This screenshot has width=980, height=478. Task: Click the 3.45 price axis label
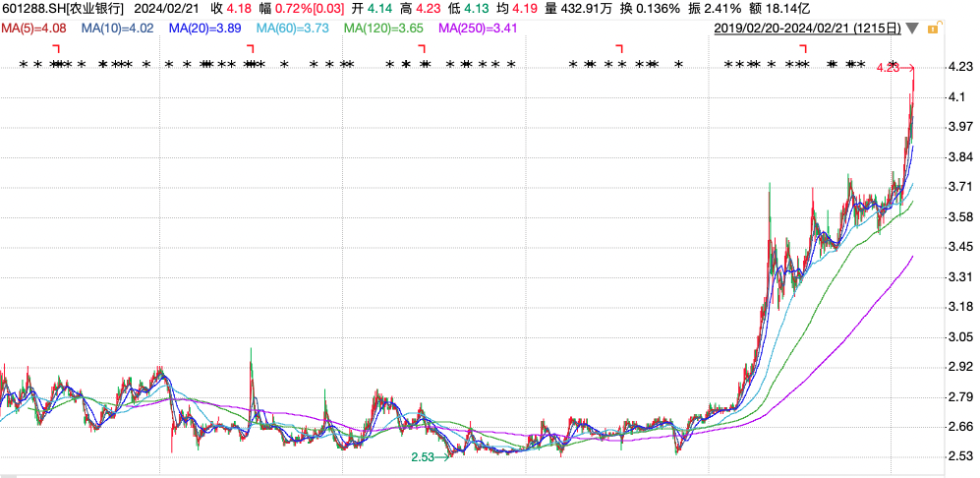click(961, 247)
